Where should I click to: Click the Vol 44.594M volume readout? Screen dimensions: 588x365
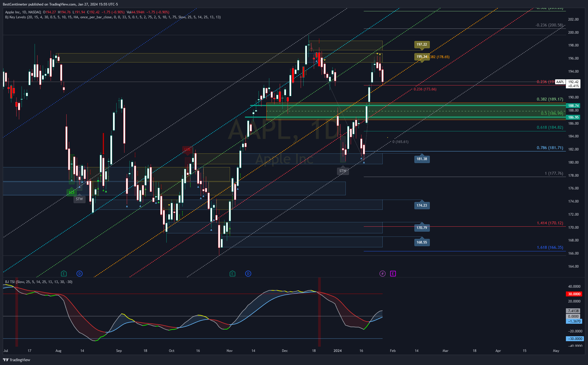point(136,12)
